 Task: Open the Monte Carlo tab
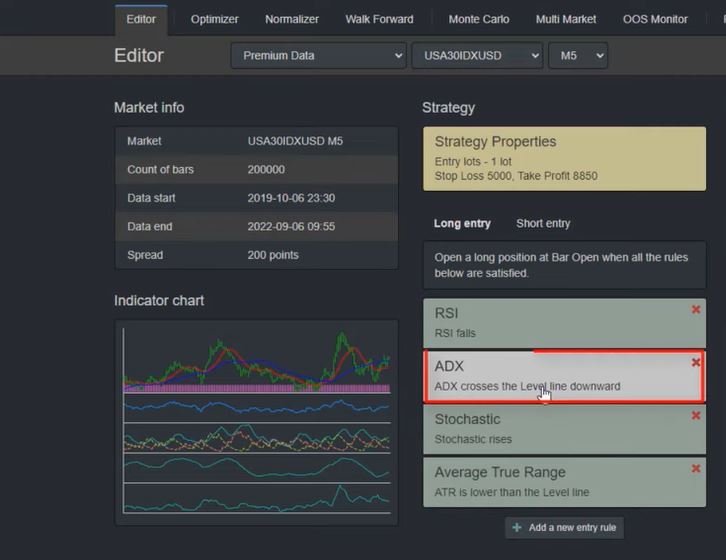tap(478, 19)
